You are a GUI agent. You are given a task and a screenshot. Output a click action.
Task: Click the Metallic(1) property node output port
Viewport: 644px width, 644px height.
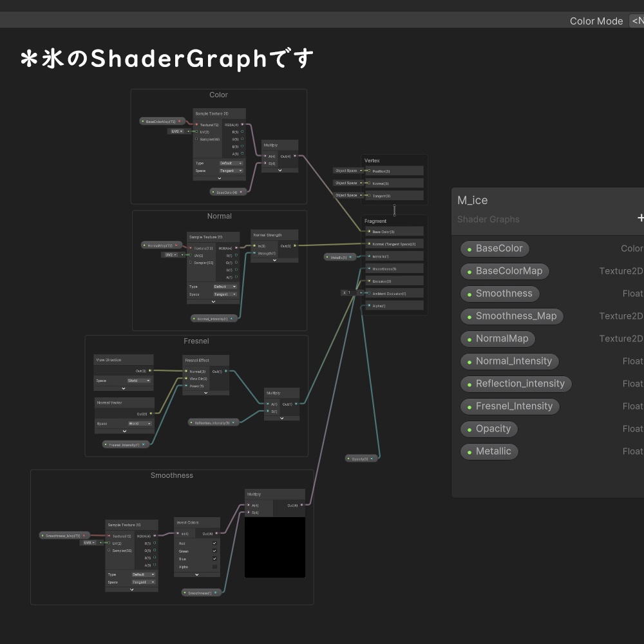click(x=350, y=257)
